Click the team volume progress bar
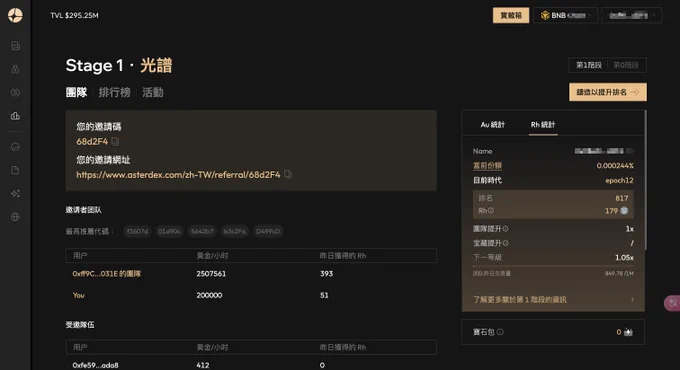Image resolution: width=680 pixels, height=370 pixels. 553,266
